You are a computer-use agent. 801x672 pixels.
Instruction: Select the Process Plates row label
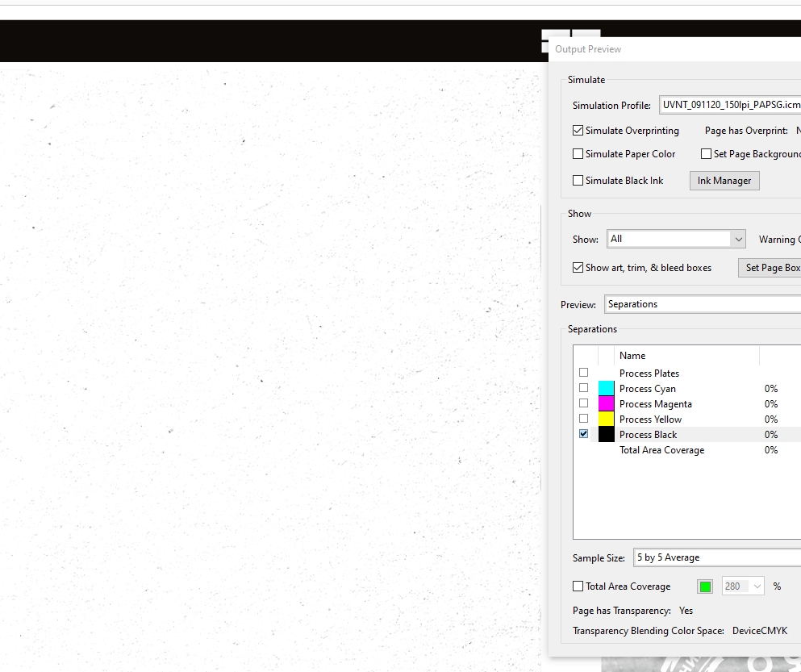(x=649, y=373)
